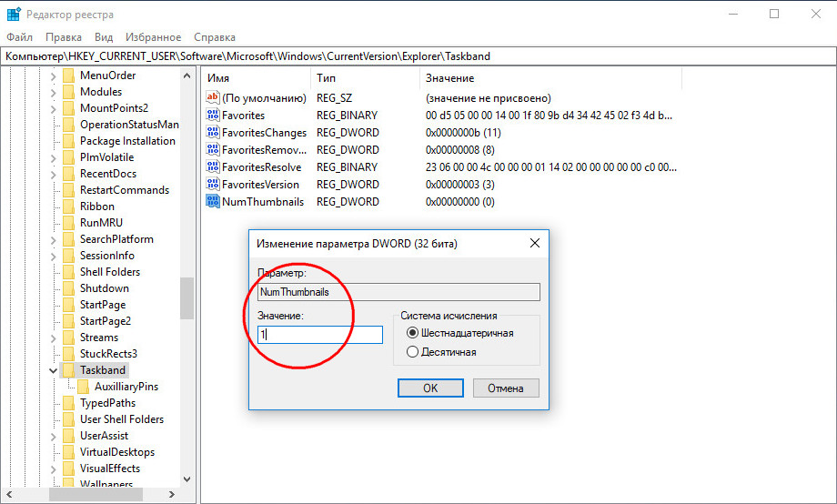Select the OperationStatusMan tree item
This screenshot has width=837, height=504.
tap(129, 125)
